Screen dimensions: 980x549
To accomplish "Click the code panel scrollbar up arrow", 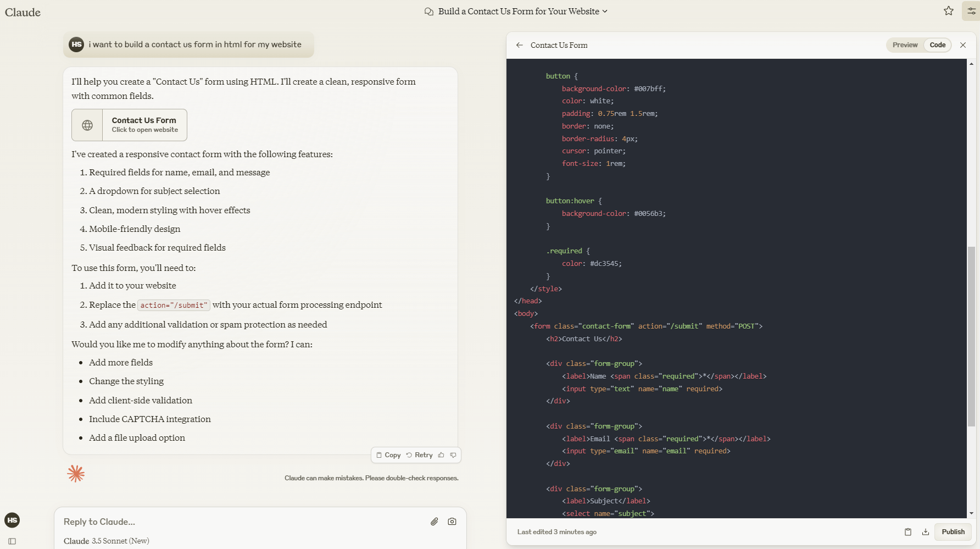I will 971,64.
